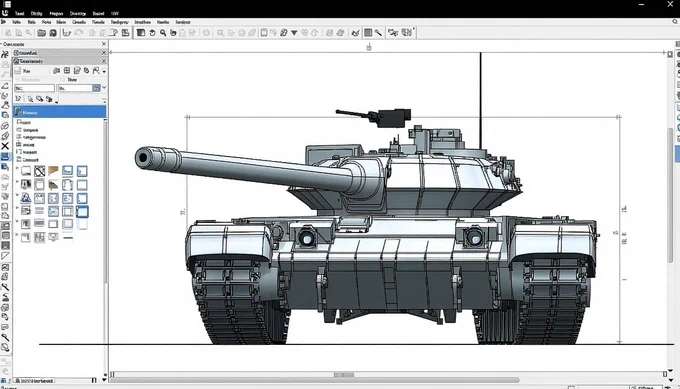Image resolution: width=680 pixels, height=389 pixels.
Task: Select the brown wood-colored thumbnail in first row
Action: tap(53, 171)
